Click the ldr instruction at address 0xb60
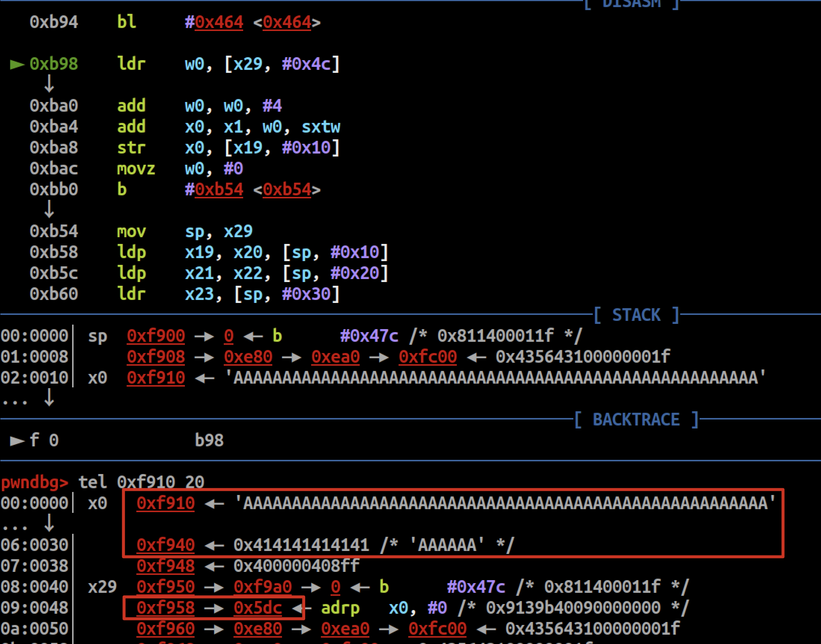The height and width of the screenshot is (644, 821). 131,294
